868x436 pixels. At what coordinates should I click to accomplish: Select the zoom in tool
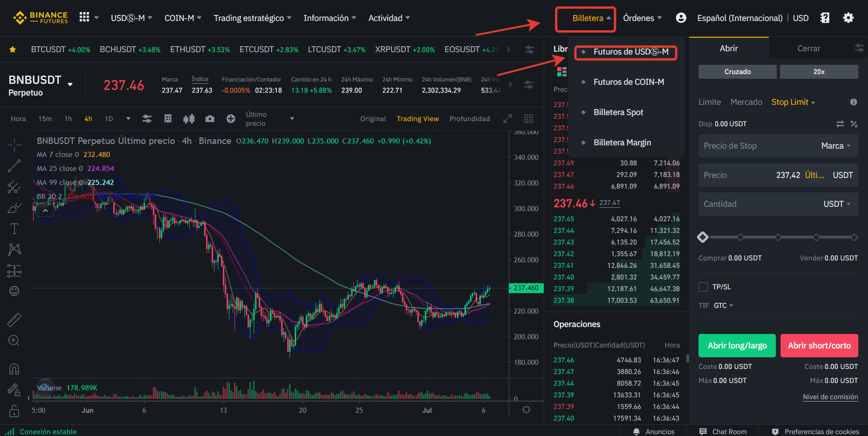(14, 341)
